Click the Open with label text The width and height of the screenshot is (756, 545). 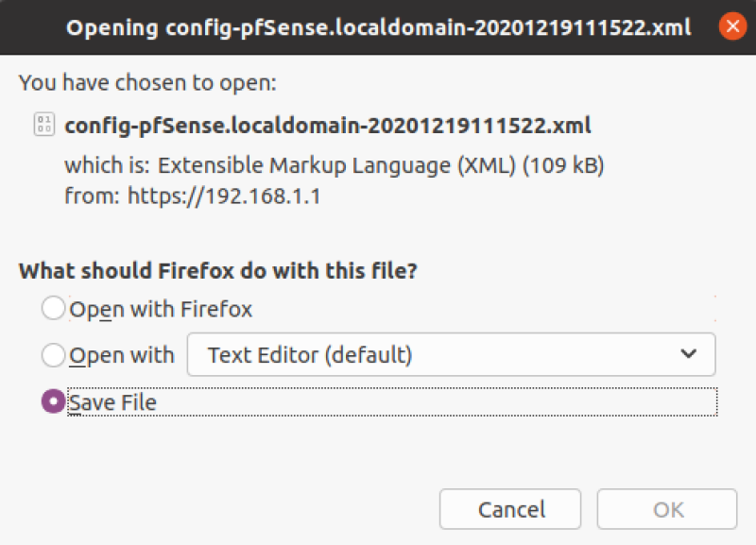(x=122, y=356)
